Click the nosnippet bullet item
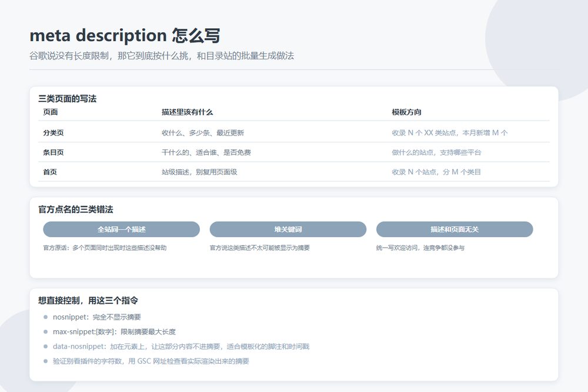Screen dimensions: 588x392 click(97, 317)
